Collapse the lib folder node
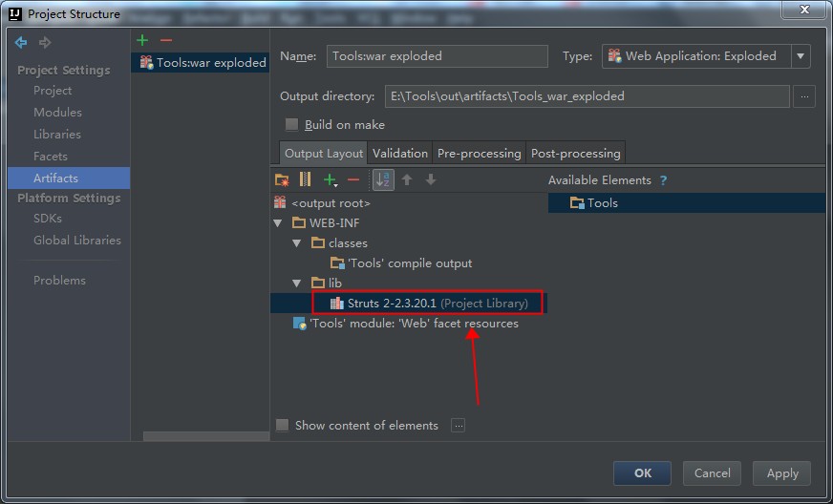Screen dimensions: 833x504 [x=297, y=283]
